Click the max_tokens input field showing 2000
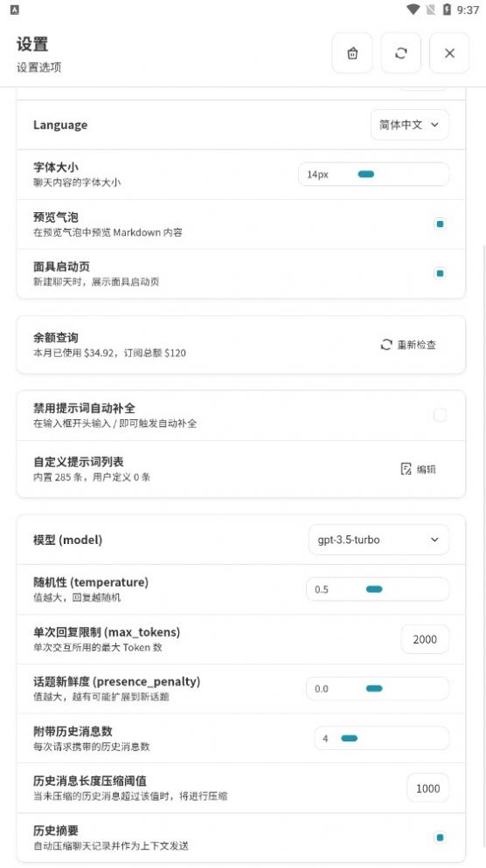This screenshot has width=486, height=868. coord(425,639)
